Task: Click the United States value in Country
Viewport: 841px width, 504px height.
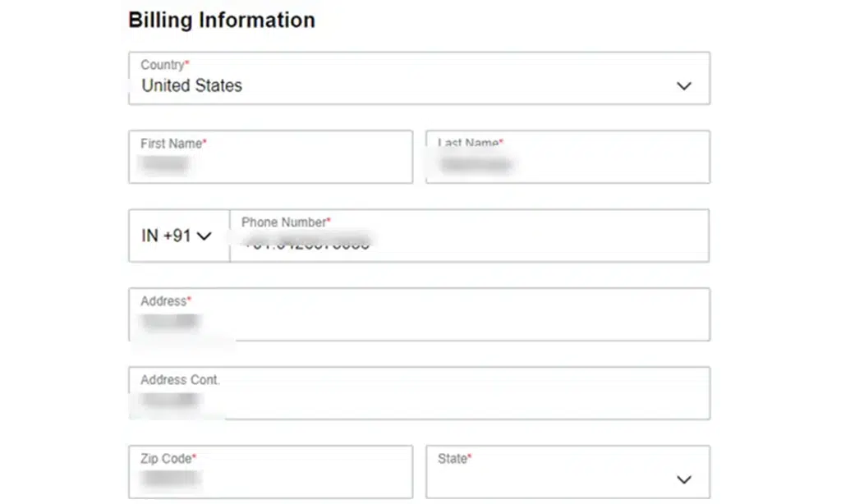Action: click(191, 85)
